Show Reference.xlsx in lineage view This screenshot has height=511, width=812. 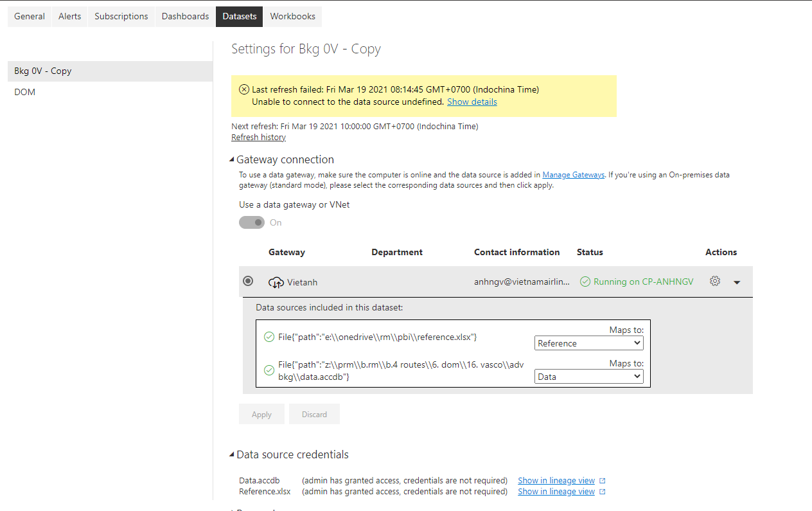point(556,491)
